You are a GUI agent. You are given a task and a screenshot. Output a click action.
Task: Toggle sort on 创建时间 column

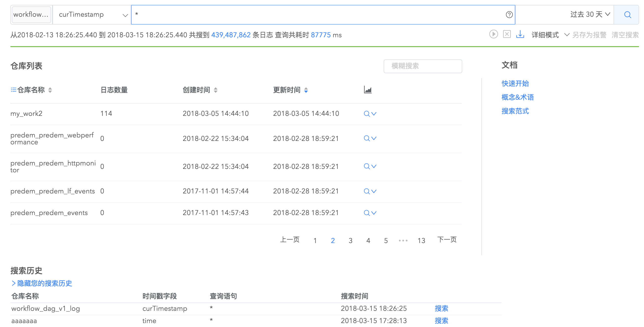(x=215, y=90)
